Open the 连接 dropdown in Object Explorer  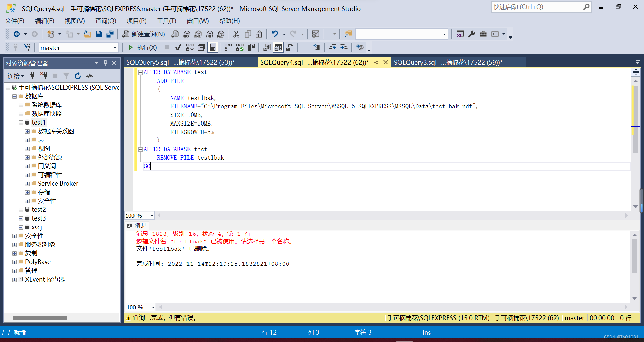(x=16, y=76)
